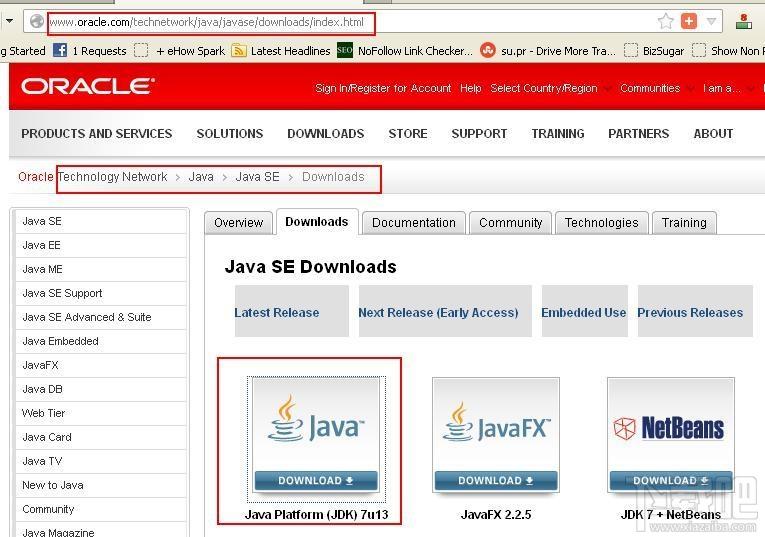The image size is (765, 537).
Task: Open the Training main menu
Action: click(558, 134)
